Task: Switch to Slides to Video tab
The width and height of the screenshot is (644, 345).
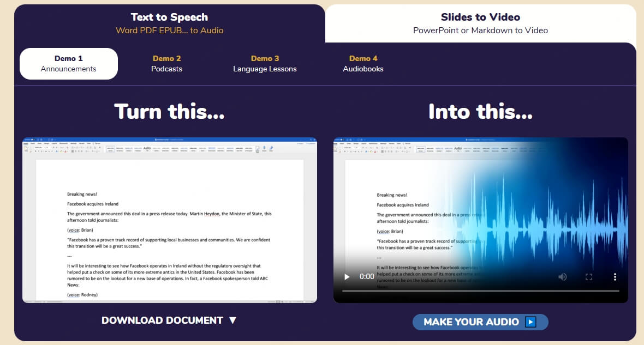Action: 480,23
